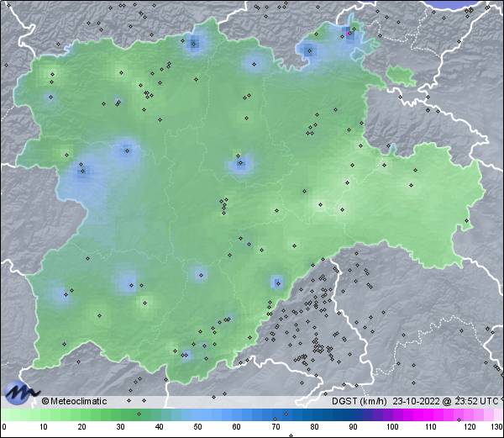The width and height of the screenshot is (504, 438).
Task: Click the scale label 30
Action: tap(120, 427)
